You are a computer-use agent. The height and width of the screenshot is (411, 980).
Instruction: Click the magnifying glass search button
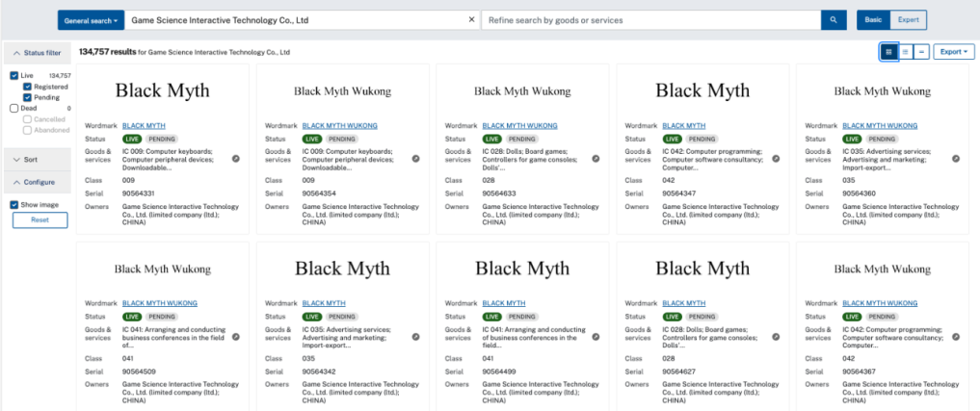click(x=834, y=20)
